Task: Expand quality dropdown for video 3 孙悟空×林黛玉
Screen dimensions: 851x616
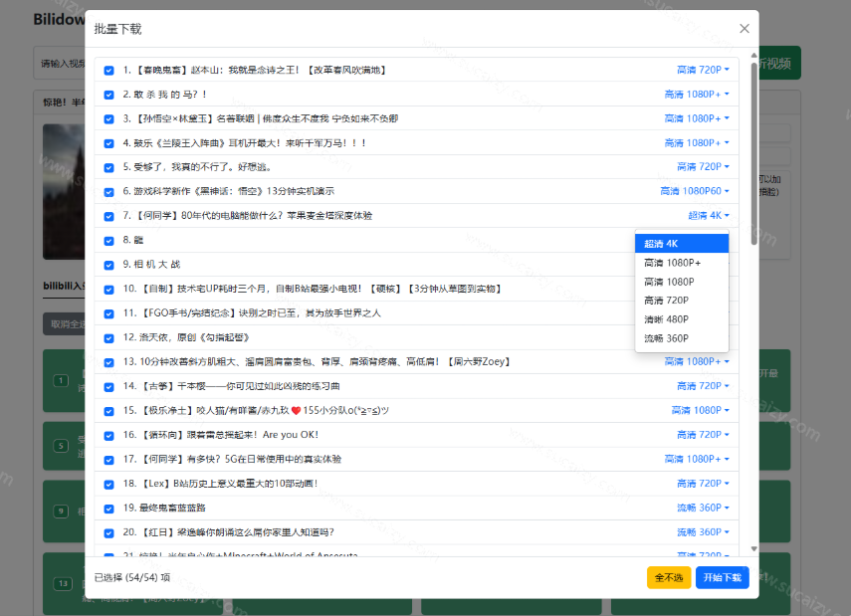Action: (697, 118)
